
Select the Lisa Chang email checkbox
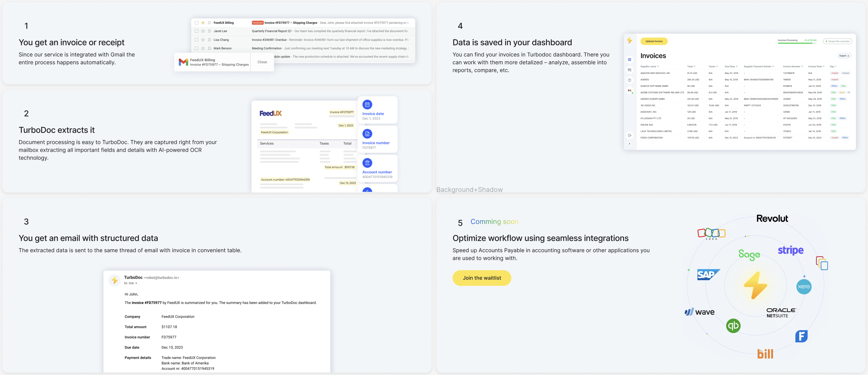click(196, 40)
